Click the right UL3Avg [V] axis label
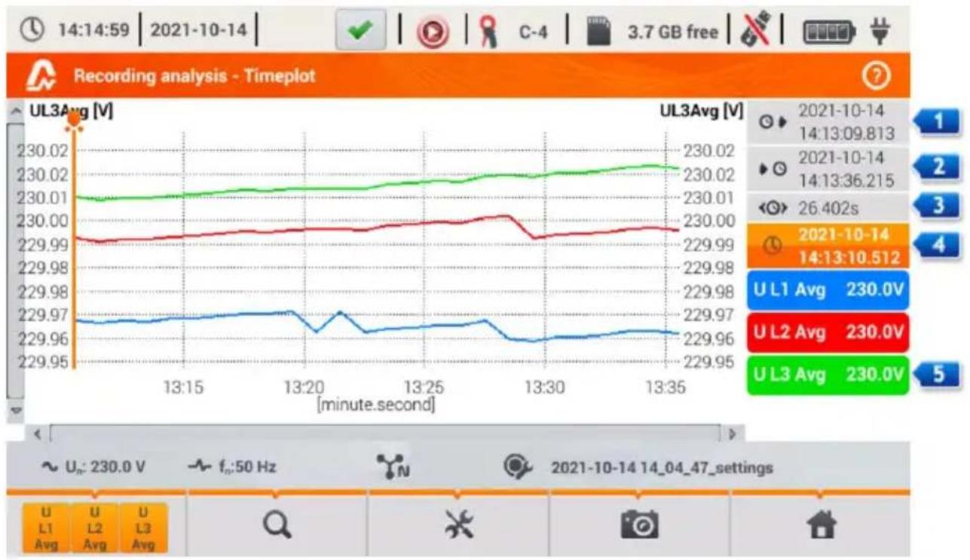 pos(702,112)
